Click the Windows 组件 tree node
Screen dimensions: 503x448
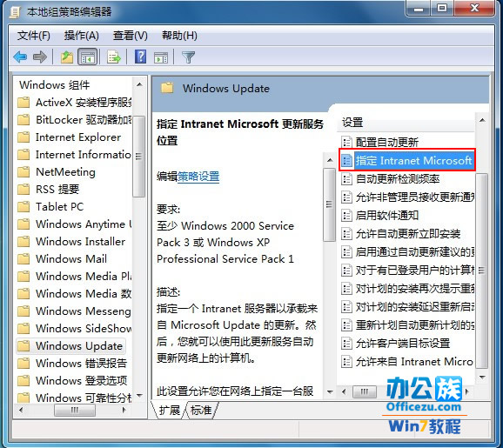(x=55, y=85)
